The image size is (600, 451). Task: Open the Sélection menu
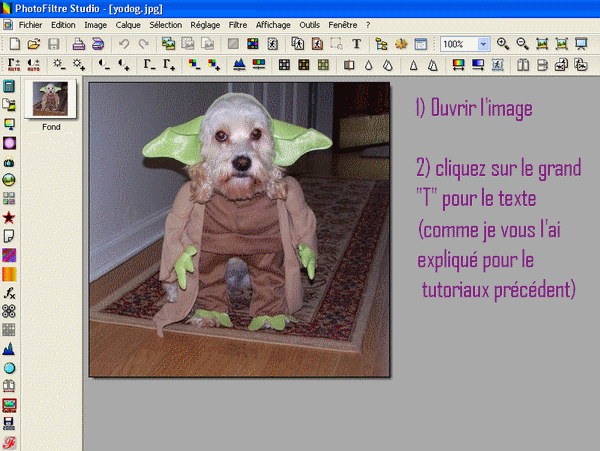click(x=166, y=25)
